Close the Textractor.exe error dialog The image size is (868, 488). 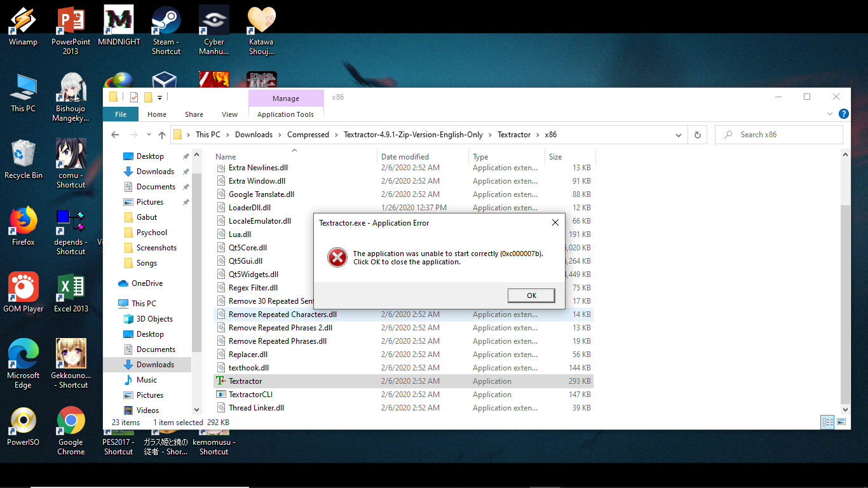555,223
